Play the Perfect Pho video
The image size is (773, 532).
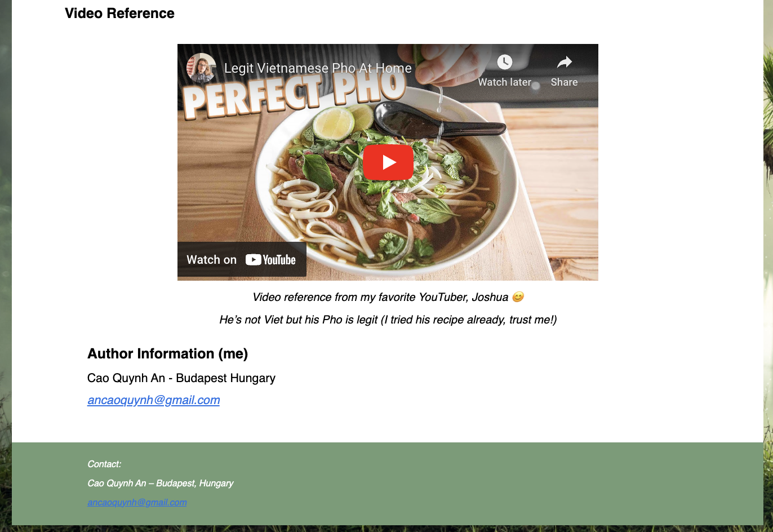click(388, 162)
